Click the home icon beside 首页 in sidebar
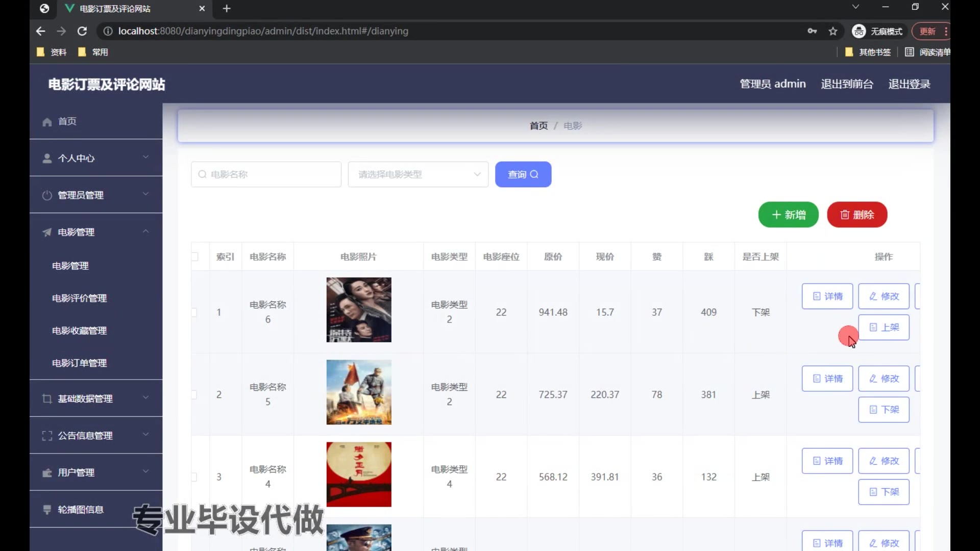 point(47,122)
